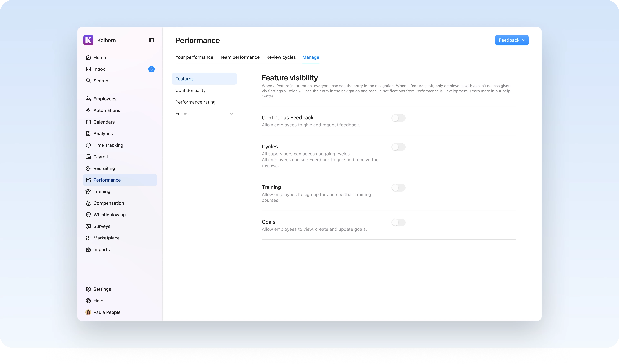Open Paula People profile avatar

coord(88,312)
